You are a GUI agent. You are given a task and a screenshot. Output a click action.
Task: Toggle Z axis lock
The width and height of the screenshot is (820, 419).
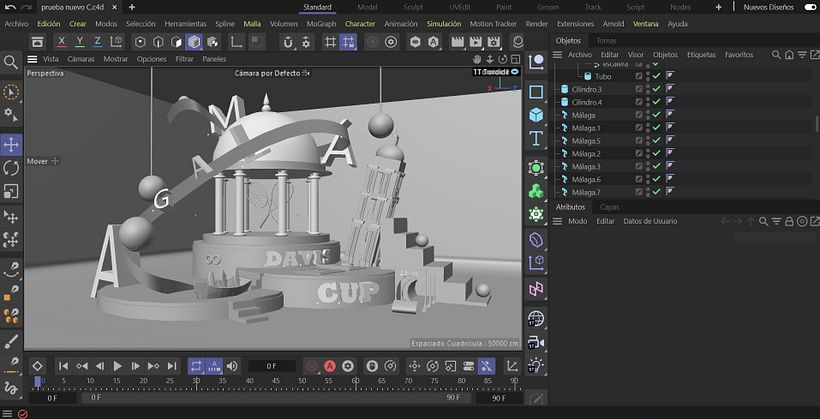click(x=97, y=42)
